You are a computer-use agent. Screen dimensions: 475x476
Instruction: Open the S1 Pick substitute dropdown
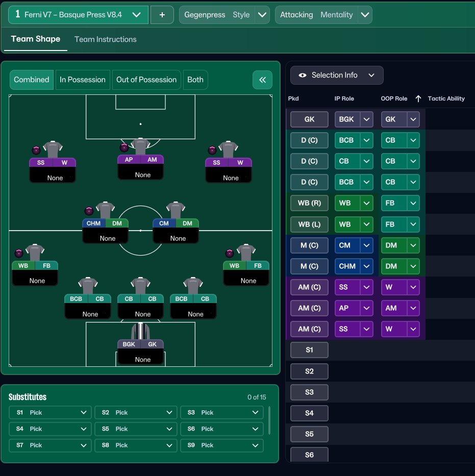(50, 413)
